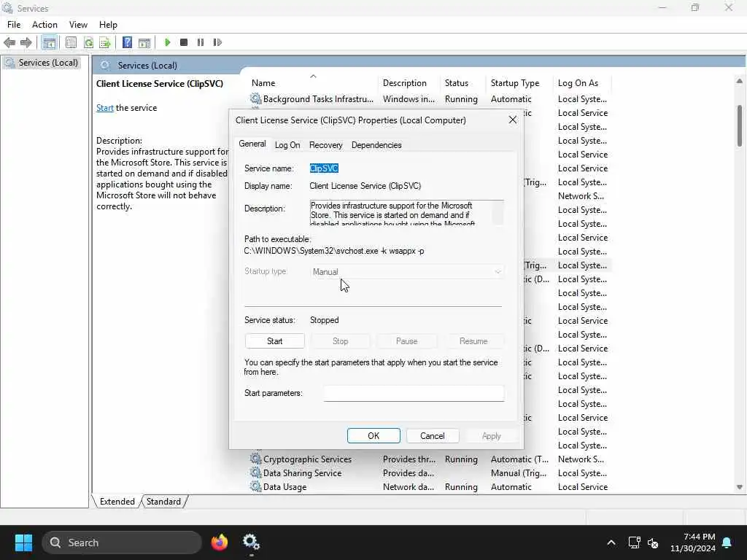Open the blue Help toolbar icon
The image size is (747, 560).
(x=127, y=42)
